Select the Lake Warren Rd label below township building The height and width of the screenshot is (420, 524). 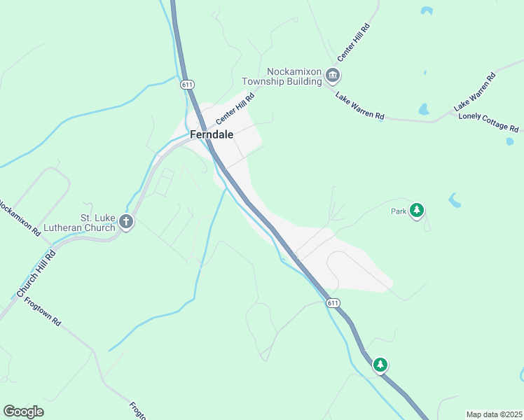360,106
